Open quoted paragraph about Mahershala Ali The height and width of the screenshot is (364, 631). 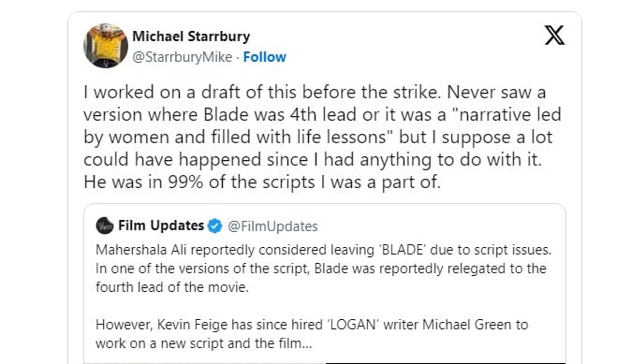323,269
